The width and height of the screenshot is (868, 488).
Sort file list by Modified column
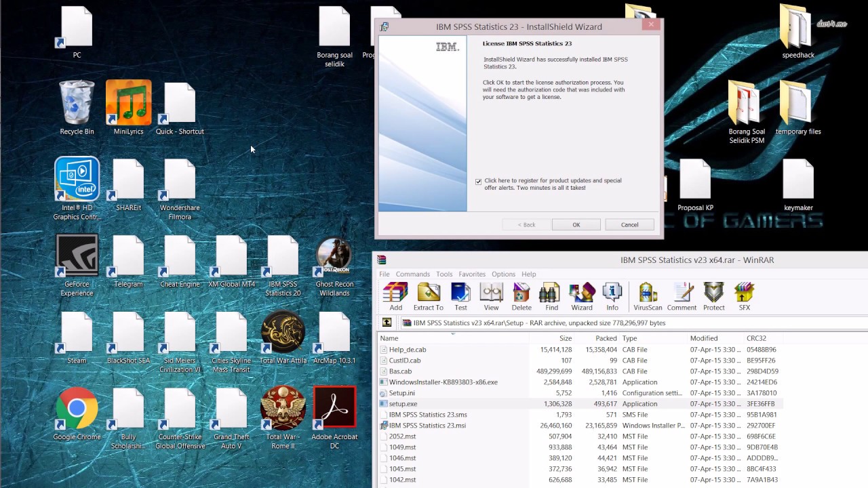pos(715,338)
